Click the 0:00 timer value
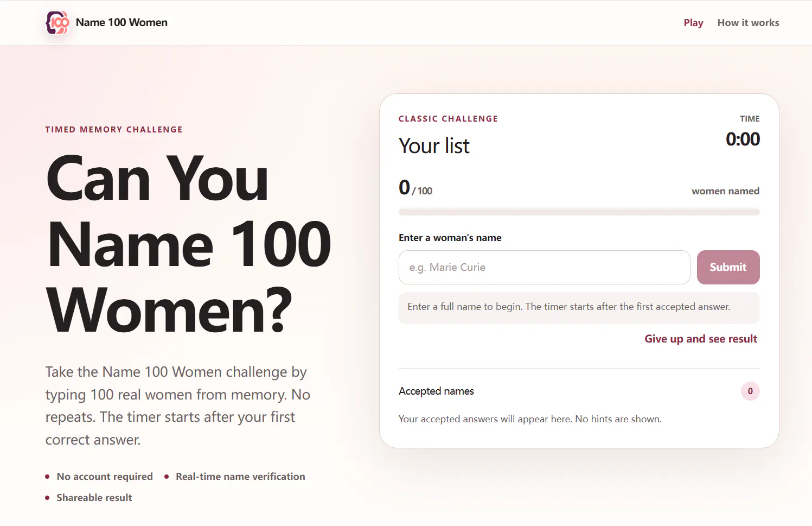The height and width of the screenshot is (526, 812). tap(743, 140)
